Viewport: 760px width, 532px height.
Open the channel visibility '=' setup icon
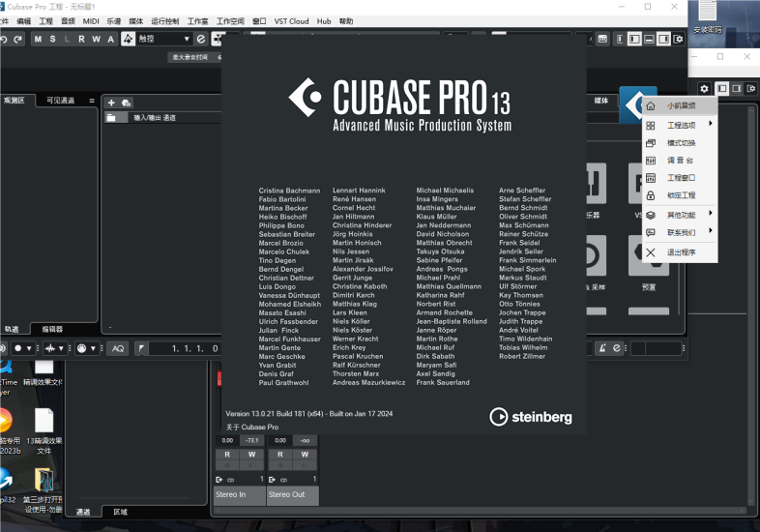coord(92,101)
